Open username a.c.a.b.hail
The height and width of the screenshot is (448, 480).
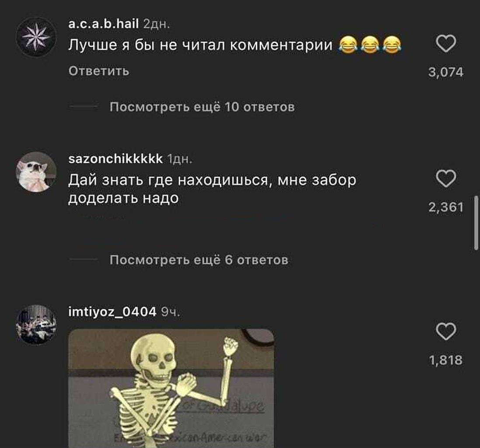104,23
